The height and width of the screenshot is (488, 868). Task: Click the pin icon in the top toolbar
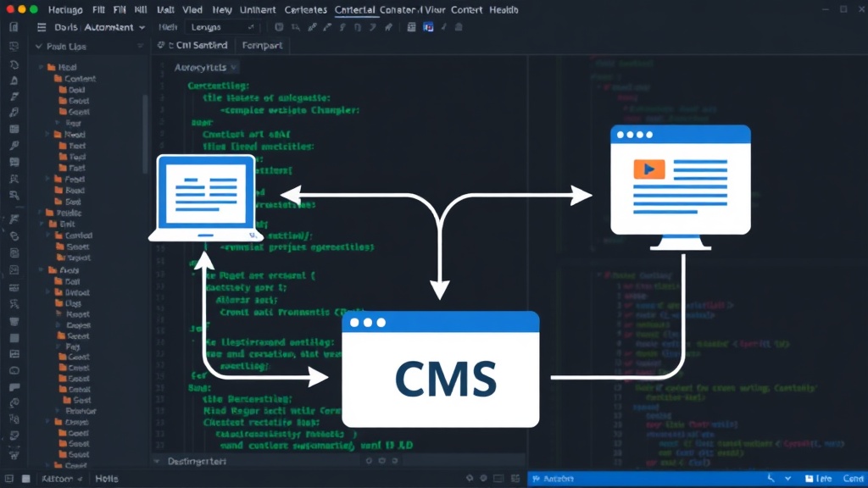pos(388,27)
